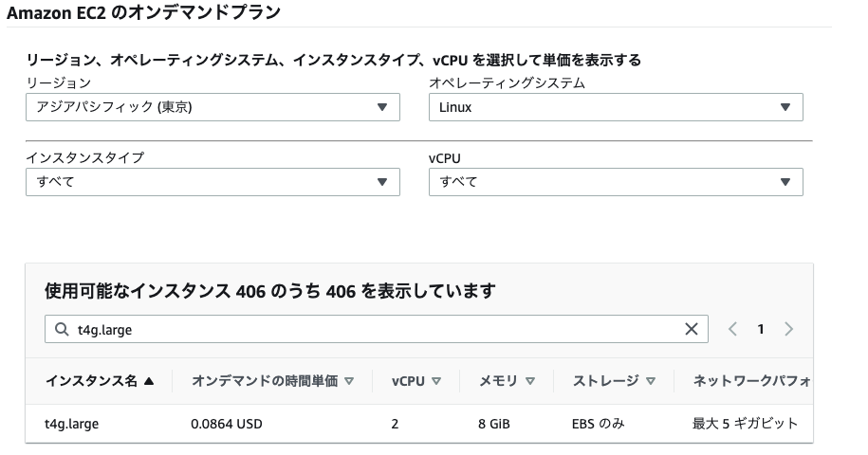This screenshot has height=455, width=868.
Task: Click into the instance search field
Action: 377,329
